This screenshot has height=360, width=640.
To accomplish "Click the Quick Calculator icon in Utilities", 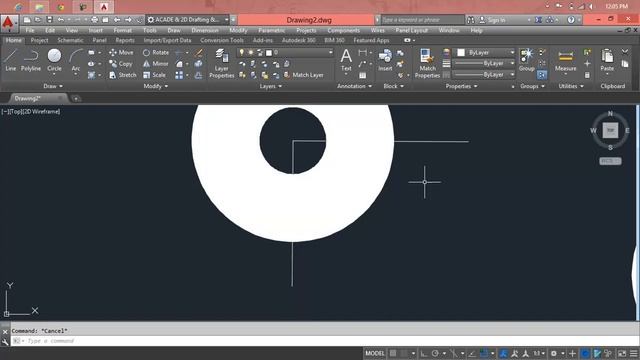I will (587, 75).
